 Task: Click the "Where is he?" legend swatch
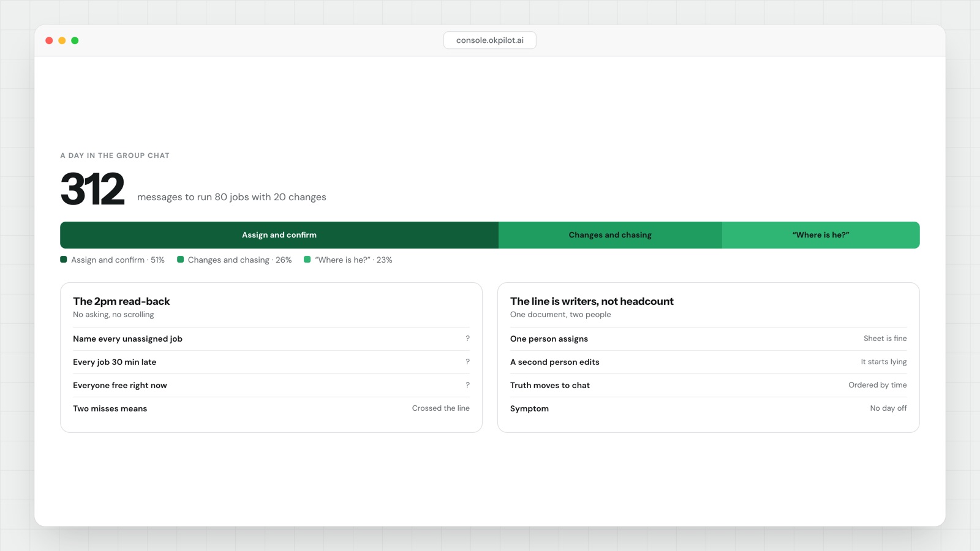pos(307,260)
